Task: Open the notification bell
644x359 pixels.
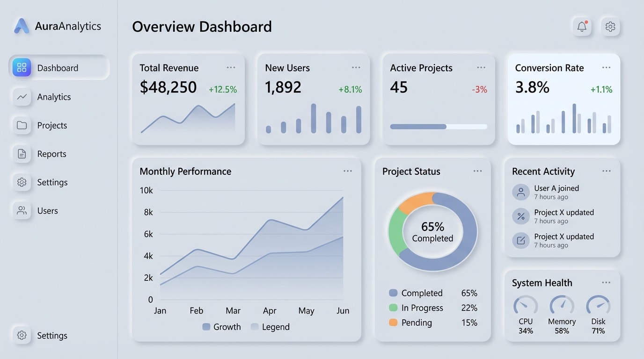Action: [x=581, y=27]
